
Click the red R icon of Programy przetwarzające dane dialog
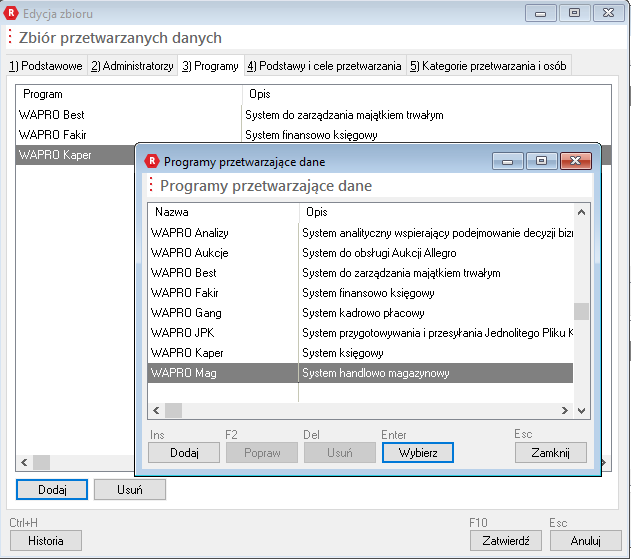(x=152, y=161)
